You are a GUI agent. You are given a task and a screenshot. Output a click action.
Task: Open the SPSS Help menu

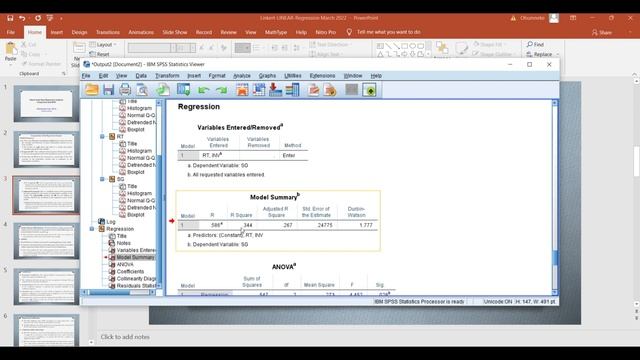[376, 76]
